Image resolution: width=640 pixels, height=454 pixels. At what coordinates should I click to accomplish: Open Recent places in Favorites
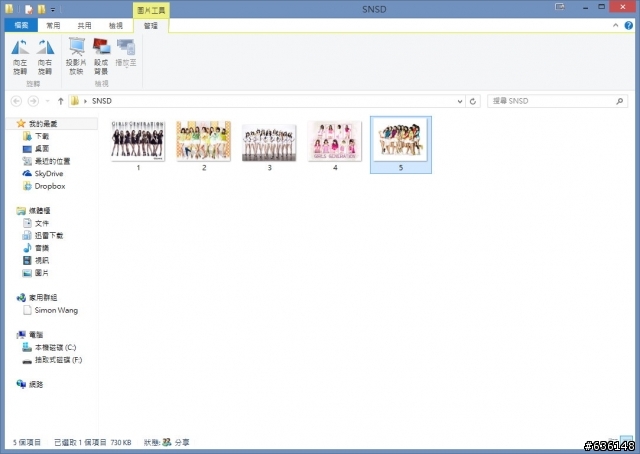pyautogui.click(x=52, y=161)
